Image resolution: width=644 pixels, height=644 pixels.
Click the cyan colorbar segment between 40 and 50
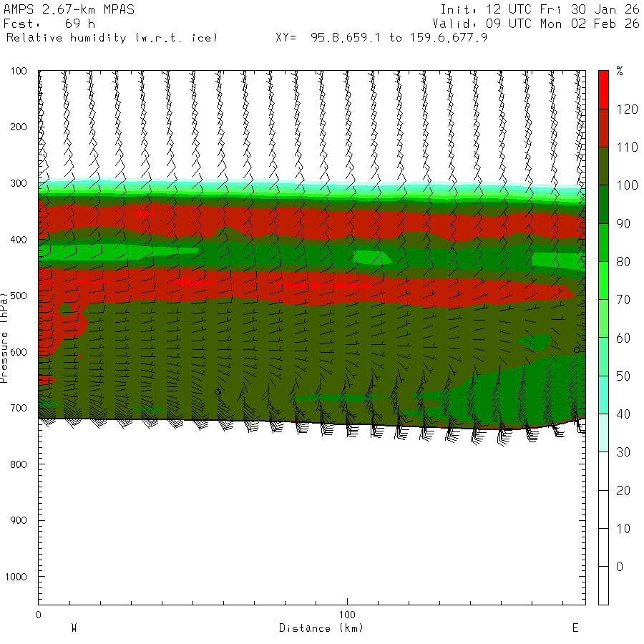click(x=603, y=395)
